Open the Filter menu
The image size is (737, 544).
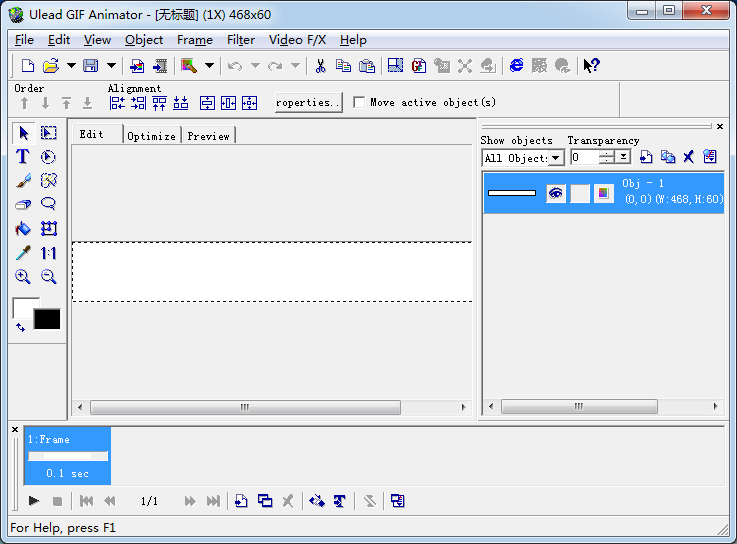pyautogui.click(x=240, y=40)
